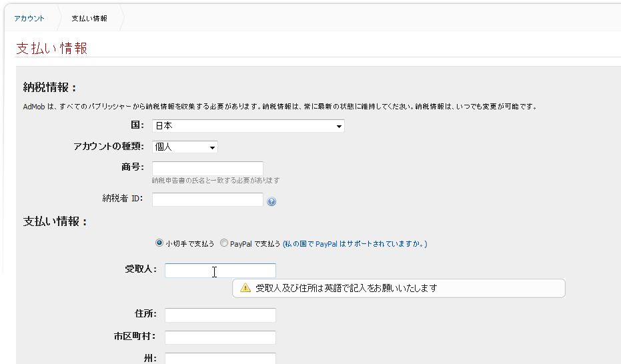The width and height of the screenshot is (621, 364).
Task: Click the hint text below the 商号 field
Action: tap(215, 181)
